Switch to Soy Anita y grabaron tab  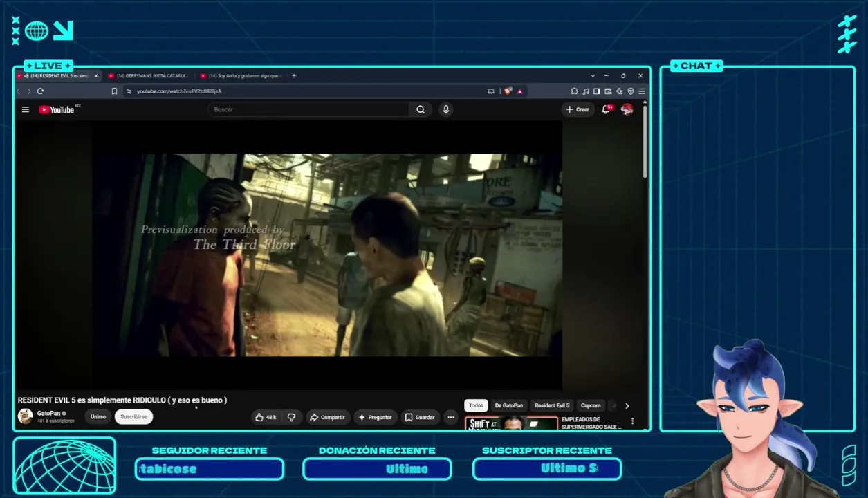241,76
